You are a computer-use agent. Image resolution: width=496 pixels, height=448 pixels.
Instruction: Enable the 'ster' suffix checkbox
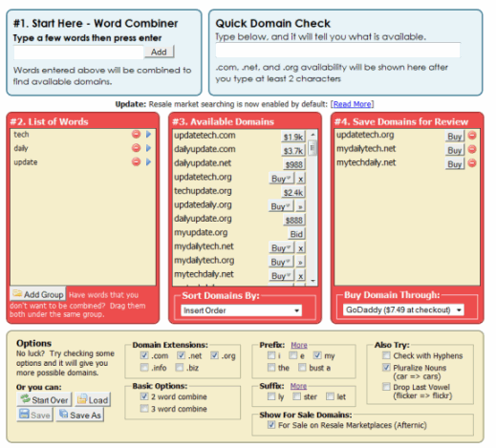296,396
